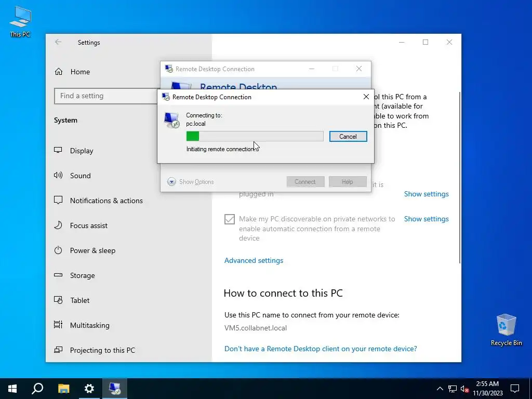
Task: Click the Settings back arrow
Action: point(58,42)
